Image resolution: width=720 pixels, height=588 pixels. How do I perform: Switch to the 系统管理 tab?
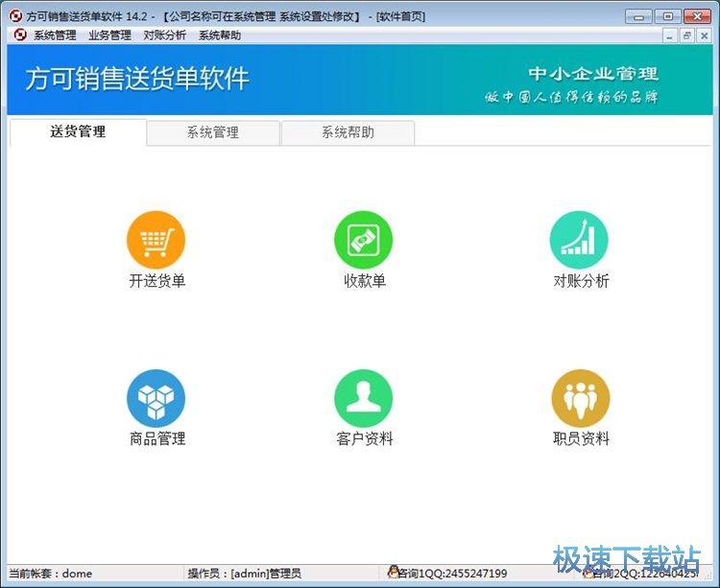tap(213, 133)
